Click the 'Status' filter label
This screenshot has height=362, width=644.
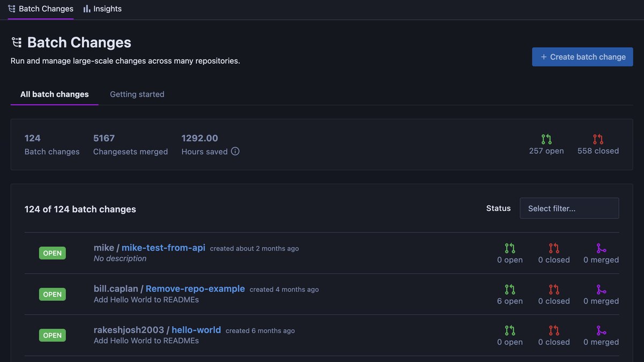coord(499,208)
